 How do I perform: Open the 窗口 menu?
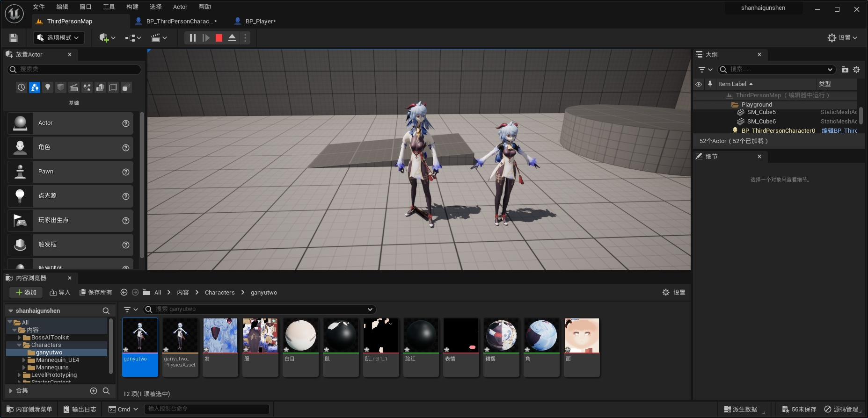pyautogui.click(x=86, y=7)
